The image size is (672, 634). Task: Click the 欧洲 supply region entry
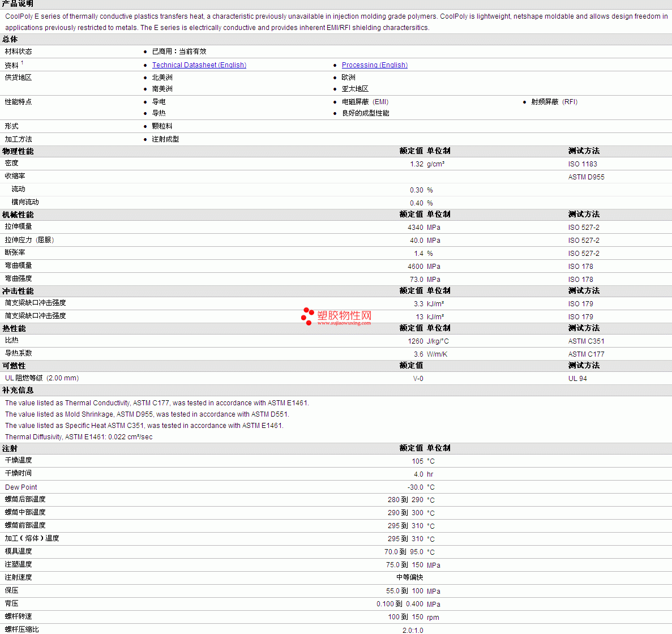coord(348,78)
